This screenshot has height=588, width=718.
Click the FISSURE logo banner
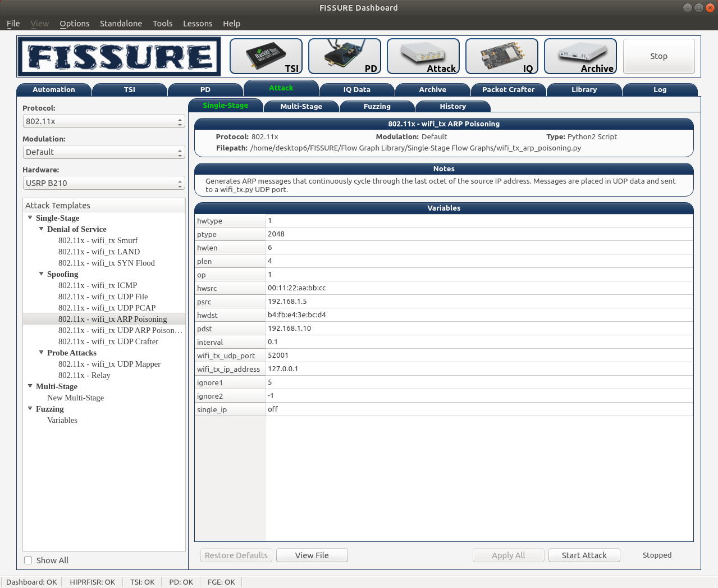[119, 56]
